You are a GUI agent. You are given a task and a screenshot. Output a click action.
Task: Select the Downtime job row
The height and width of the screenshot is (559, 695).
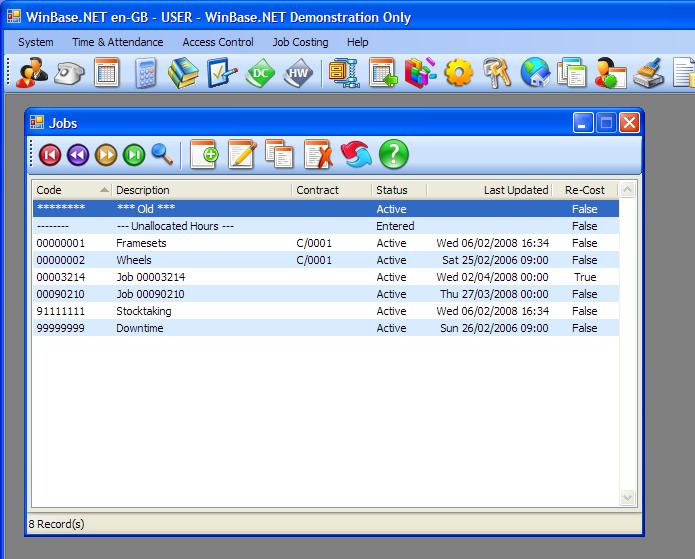click(x=326, y=328)
